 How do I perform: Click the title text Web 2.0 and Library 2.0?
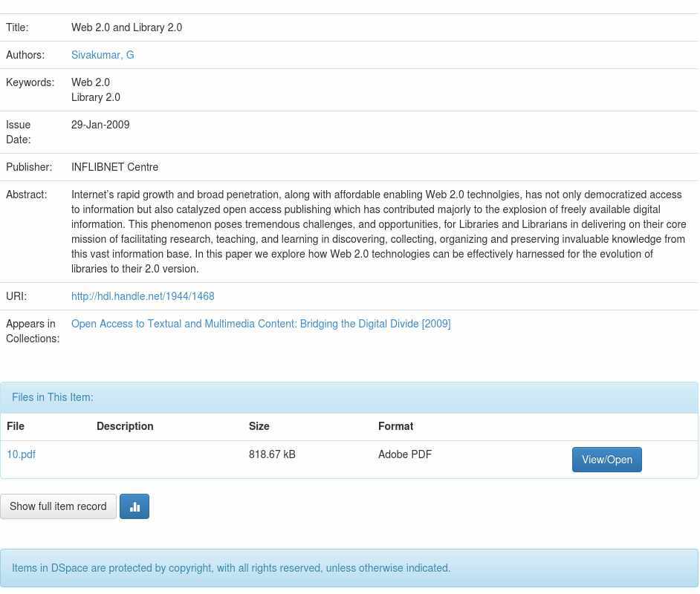(x=126, y=27)
